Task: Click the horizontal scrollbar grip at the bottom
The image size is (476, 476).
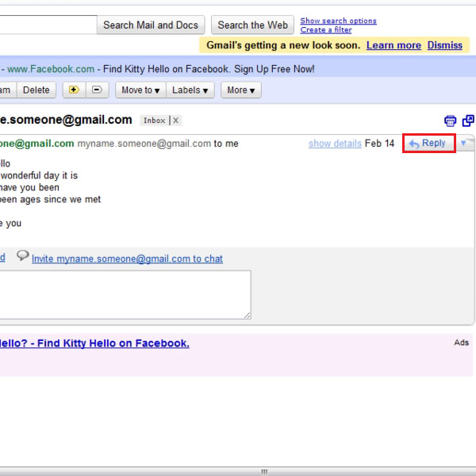Action: [264, 472]
